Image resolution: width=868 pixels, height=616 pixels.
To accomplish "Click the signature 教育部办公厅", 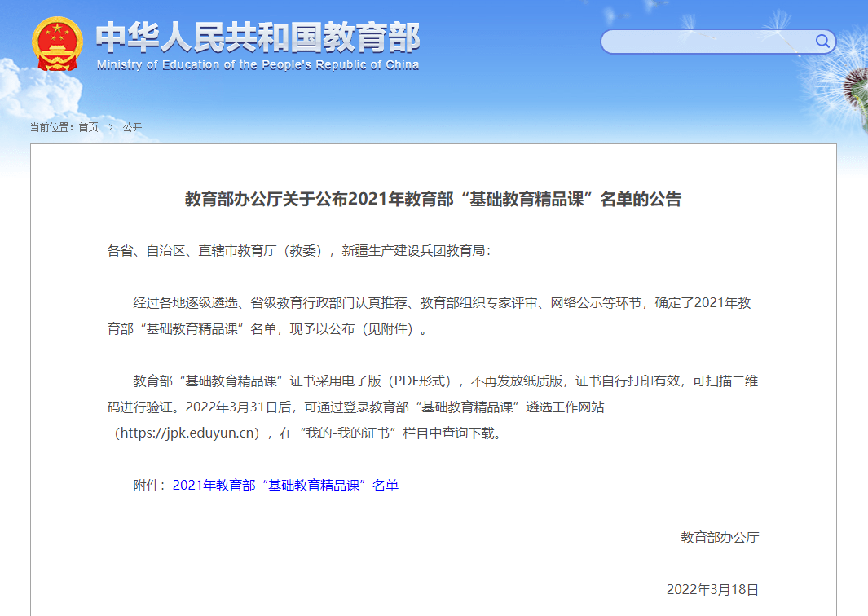I will pyautogui.click(x=720, y=538).
